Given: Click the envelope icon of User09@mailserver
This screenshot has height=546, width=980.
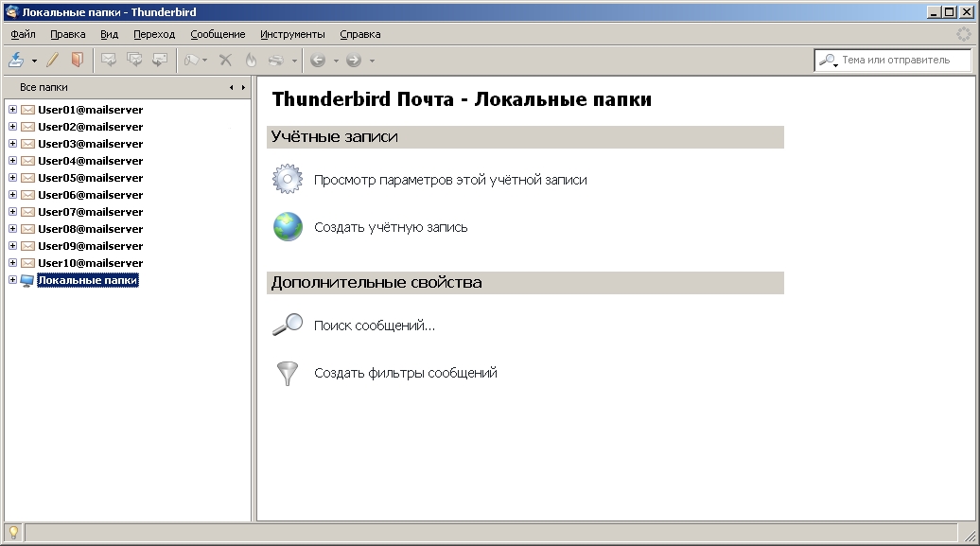Looking at the screenshot, I should [27, 246].
